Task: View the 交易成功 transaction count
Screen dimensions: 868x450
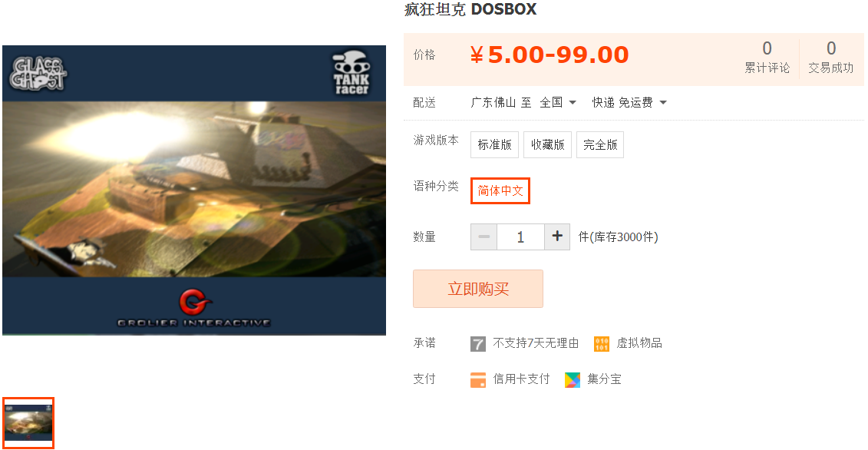Action: pos(831,58)
